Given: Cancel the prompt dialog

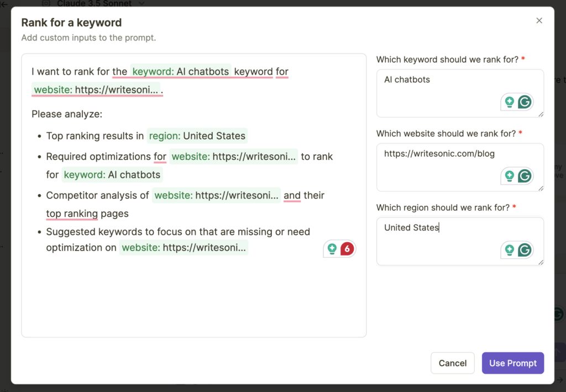Looking at the screenshot, I should (453, 363).
